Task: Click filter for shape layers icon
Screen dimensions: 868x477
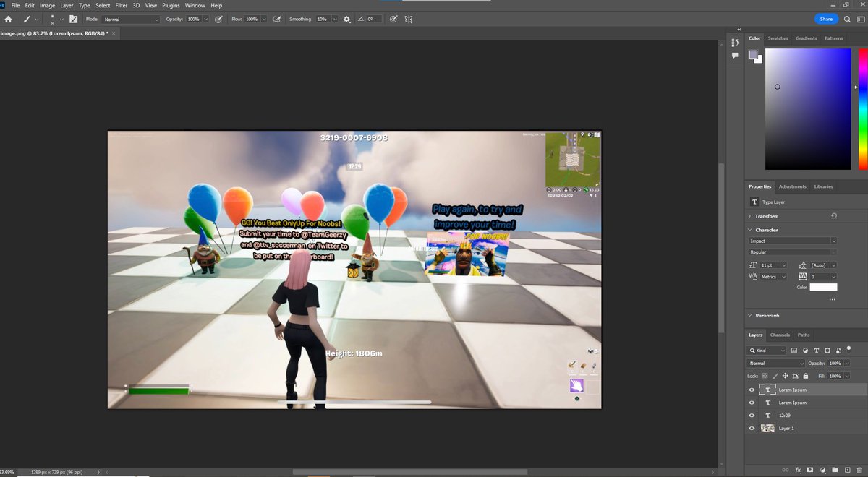Action: pos(827,350)
